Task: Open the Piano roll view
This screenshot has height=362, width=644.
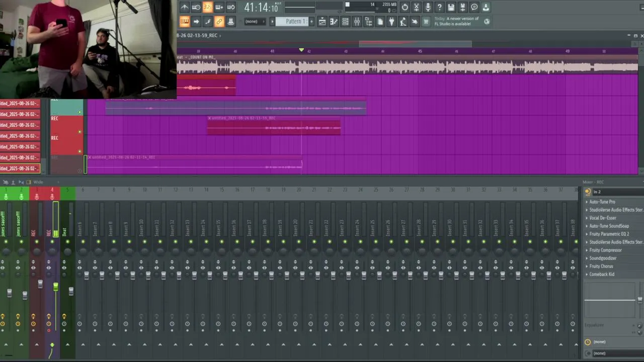Action: coord(334,22)
